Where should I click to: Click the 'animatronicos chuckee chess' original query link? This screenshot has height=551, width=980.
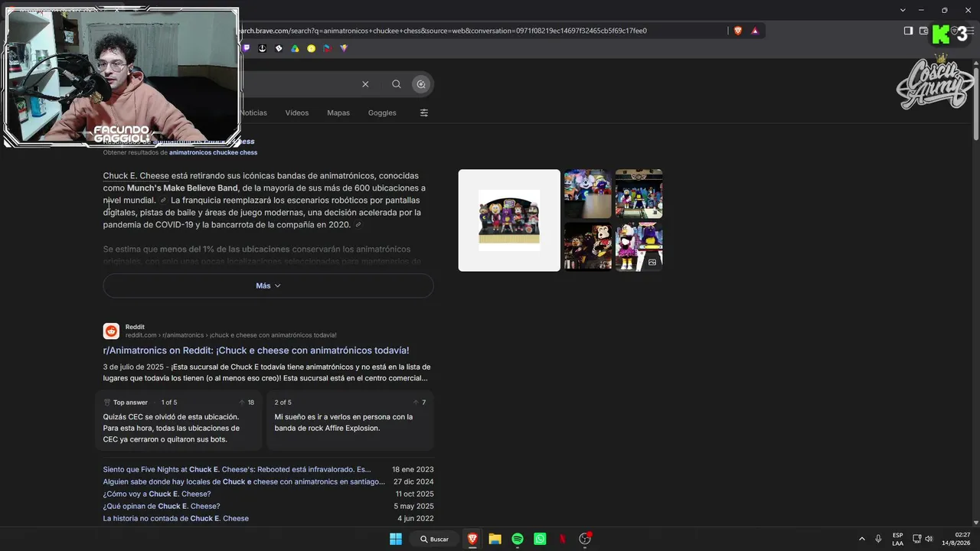[x=213, y=152]
